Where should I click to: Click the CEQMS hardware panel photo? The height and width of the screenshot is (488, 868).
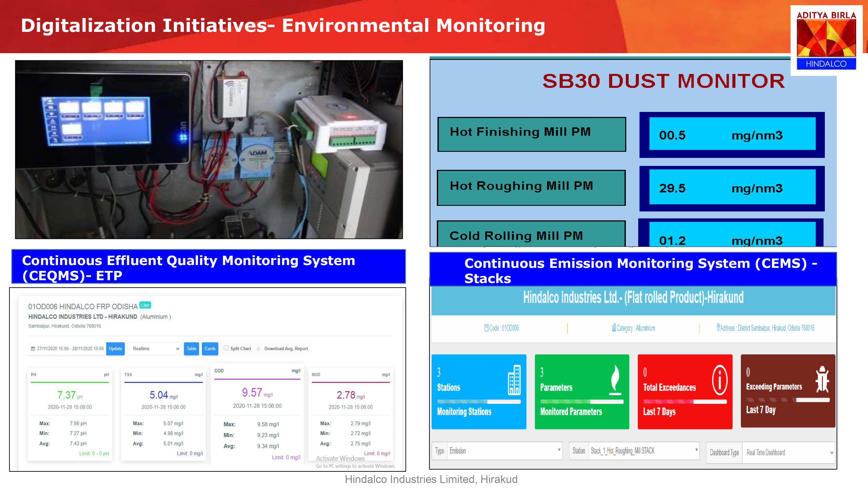[209, 149]
